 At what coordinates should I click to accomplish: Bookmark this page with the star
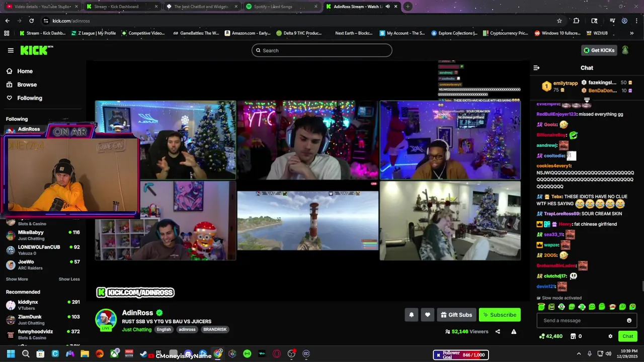tap(559, 21)
